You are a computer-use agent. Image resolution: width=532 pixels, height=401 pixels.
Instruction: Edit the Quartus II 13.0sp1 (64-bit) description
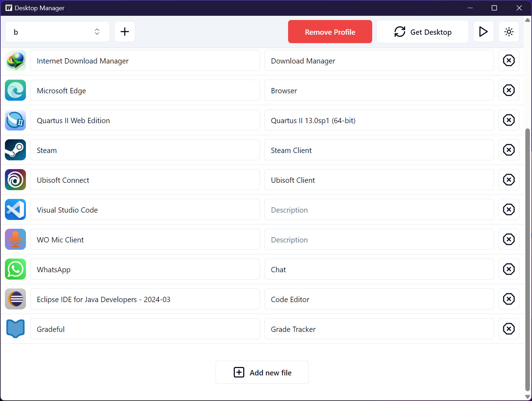[x=379, y=120]
